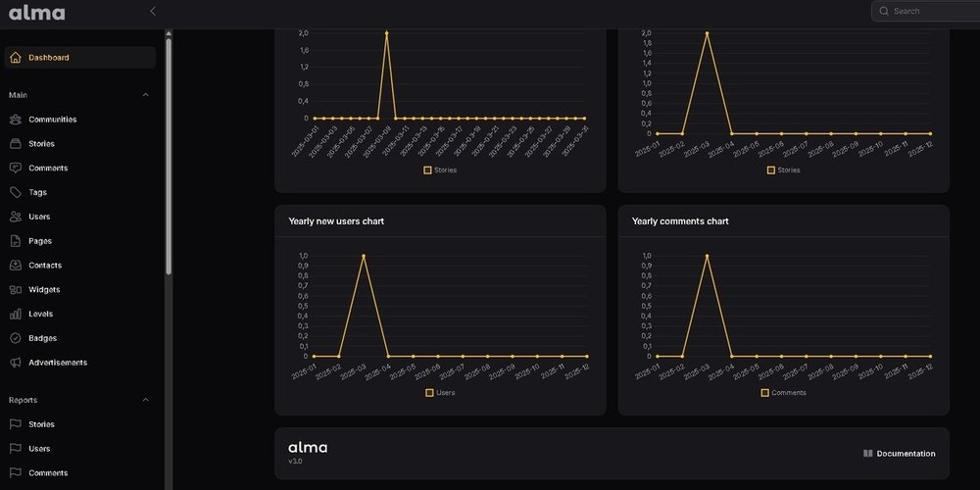This screenshot has height=490, width=980.
Task: Click the Advertisements megaphone icon
Action: click(x=16, y=363)
